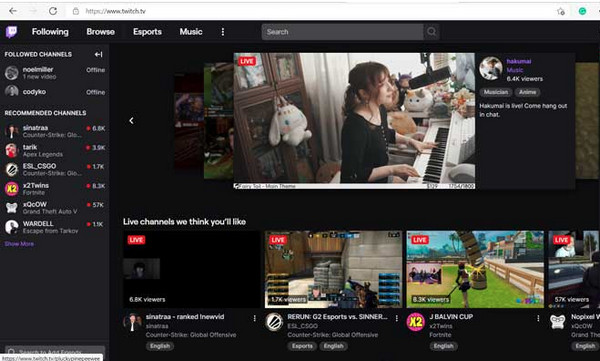The height and width of the screenshot is (361, 600).
Task: Select 'tarik' name in recommended channels
Action: [x=29, y=147]
